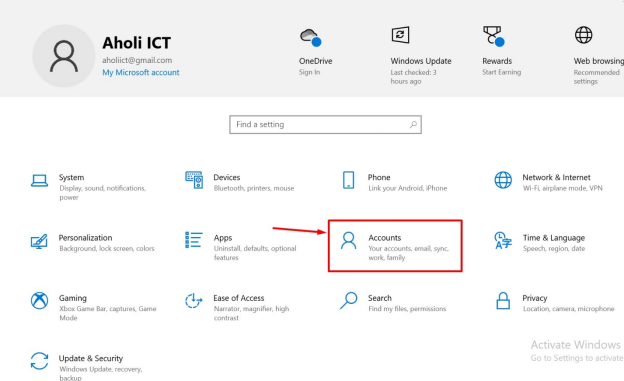
Task: Select the Devices category label
Action: tap(227, 177)
